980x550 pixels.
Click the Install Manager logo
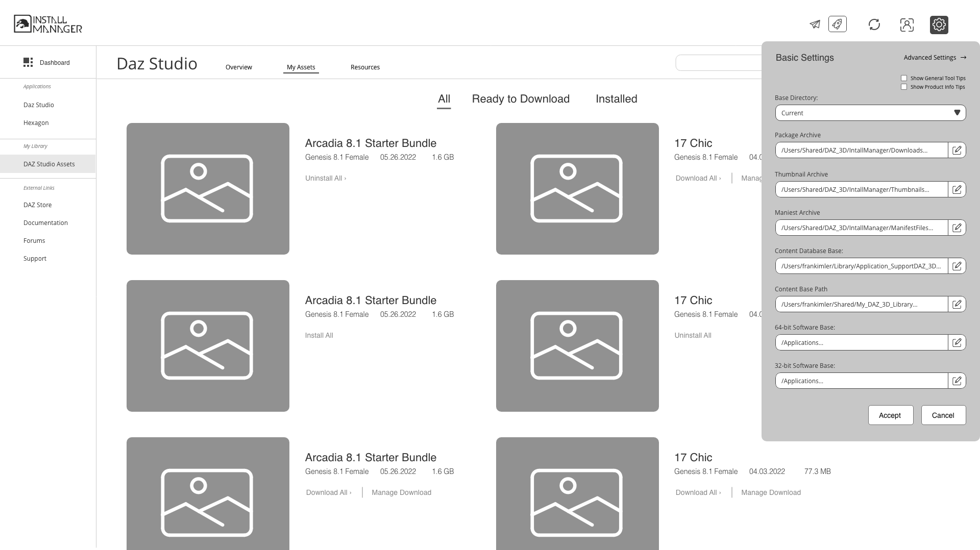point(48,24)
